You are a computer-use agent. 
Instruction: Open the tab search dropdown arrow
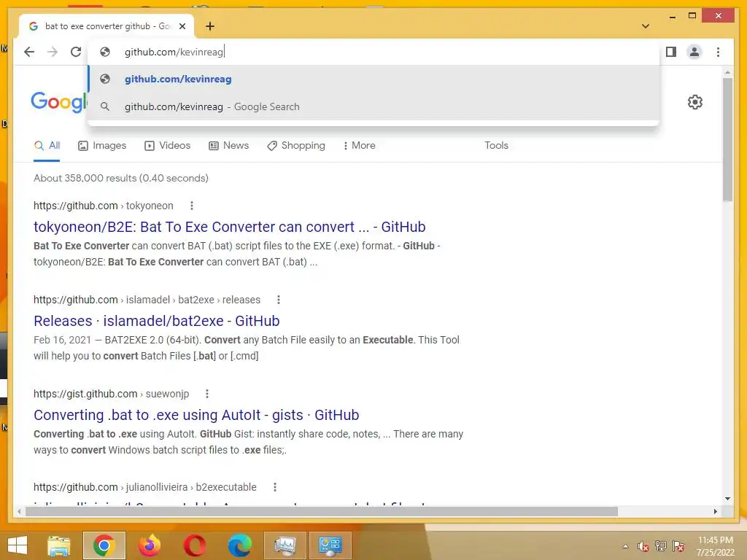[x=645, y=26]
